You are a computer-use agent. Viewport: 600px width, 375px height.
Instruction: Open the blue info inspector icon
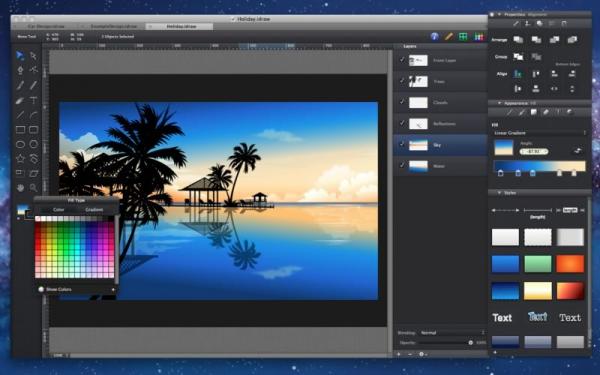click(x=434, y=36)
